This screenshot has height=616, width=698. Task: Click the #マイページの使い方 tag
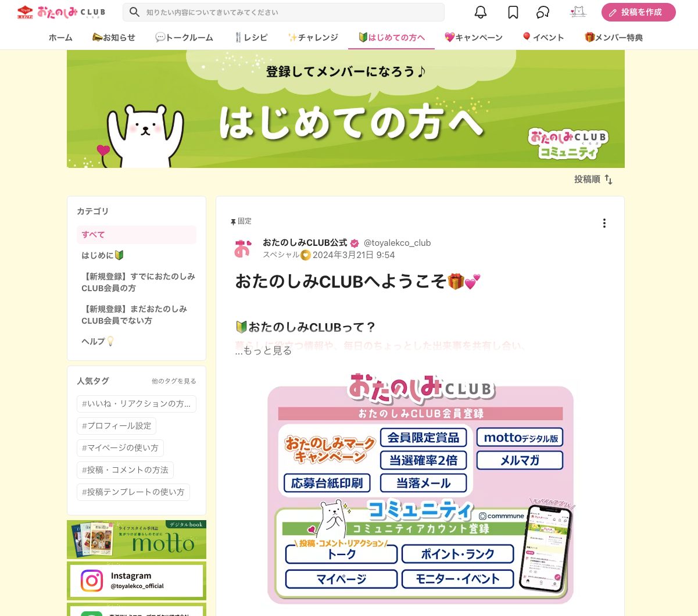(120, 448)
